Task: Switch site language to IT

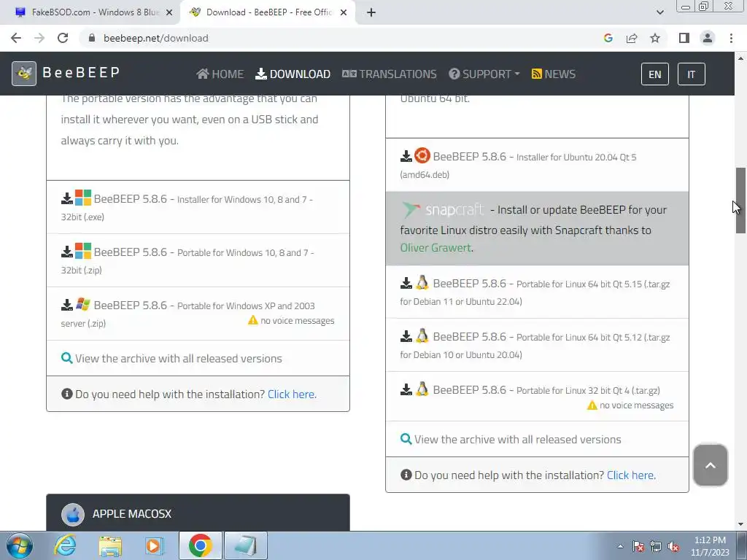Action: click(692, 74)
